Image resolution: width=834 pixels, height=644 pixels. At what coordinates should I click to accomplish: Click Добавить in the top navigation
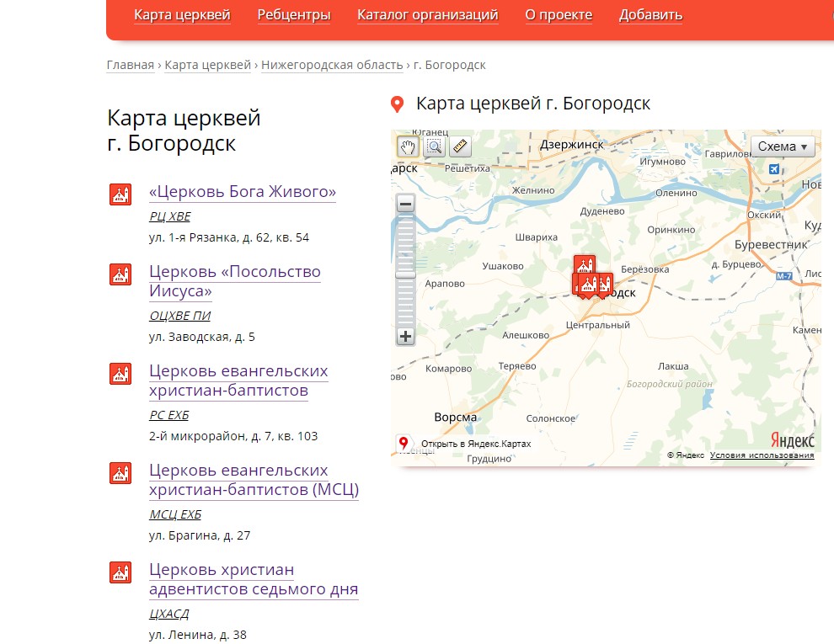(650, 15)
